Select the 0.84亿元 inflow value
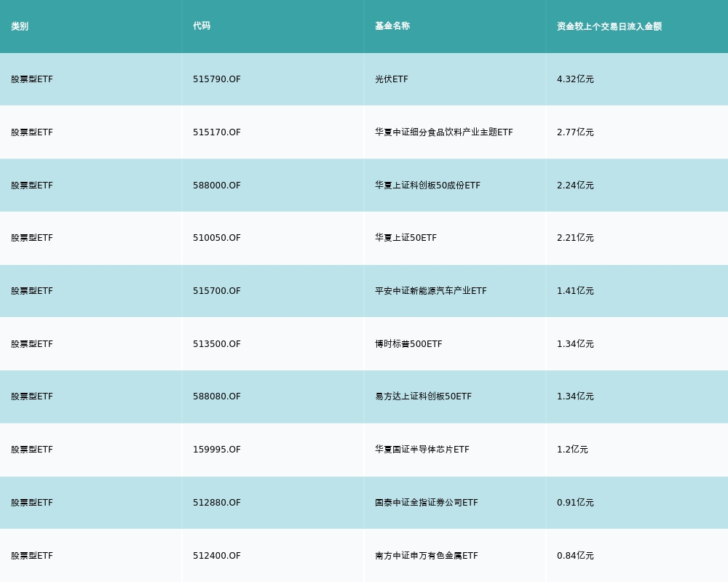The height and width of the screenshot is (582, 728). tap(575, 556)
